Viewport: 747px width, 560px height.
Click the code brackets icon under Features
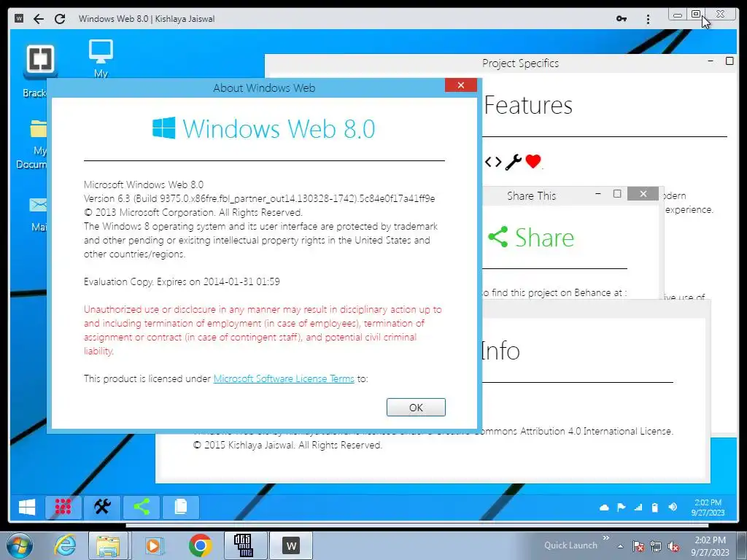493,162
